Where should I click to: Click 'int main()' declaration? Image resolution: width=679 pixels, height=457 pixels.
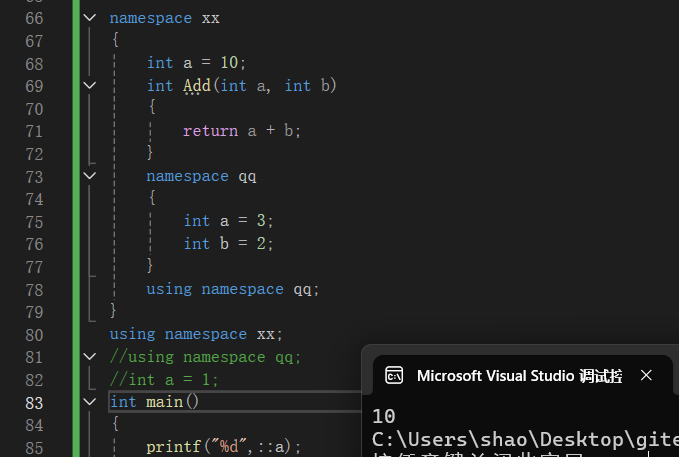(154, 402)
